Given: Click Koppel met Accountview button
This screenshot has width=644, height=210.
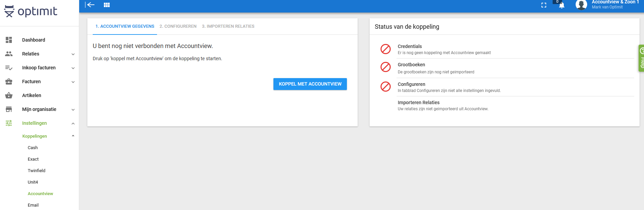Looking at the screenshot, I should 310,84.
